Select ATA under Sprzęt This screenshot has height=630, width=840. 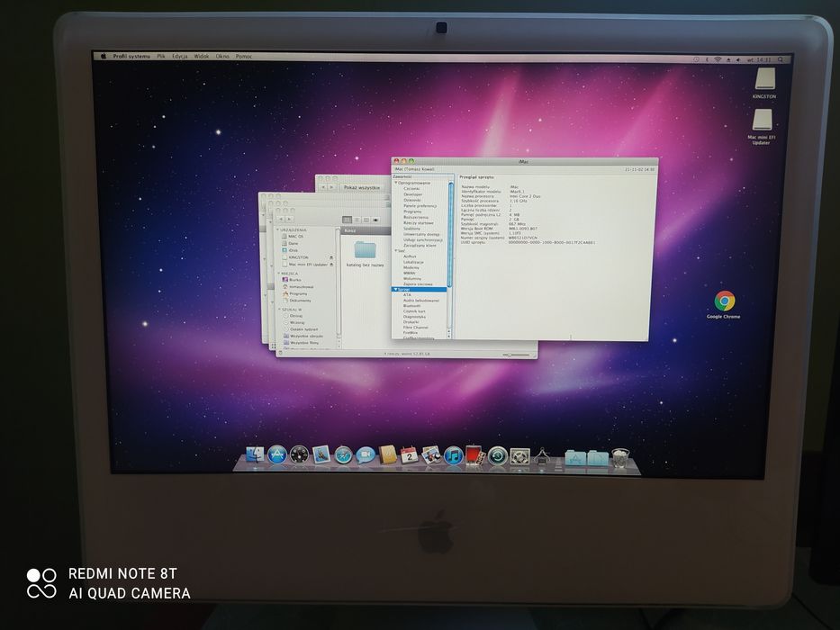click(407, 295)
